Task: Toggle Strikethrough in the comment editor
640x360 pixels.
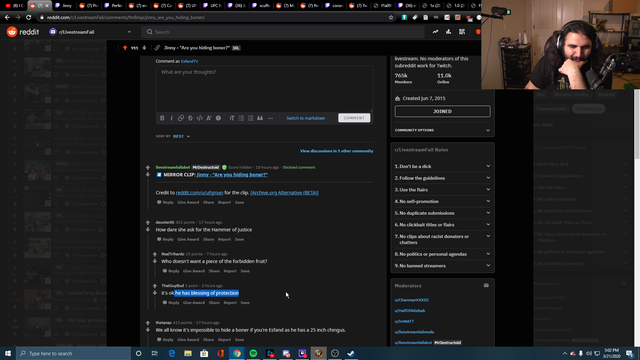Action: [190, 118]
